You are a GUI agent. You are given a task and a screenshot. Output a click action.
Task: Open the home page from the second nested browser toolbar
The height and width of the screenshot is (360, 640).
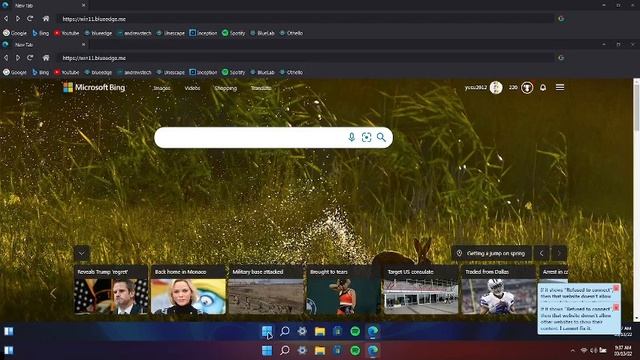(46, 58)
